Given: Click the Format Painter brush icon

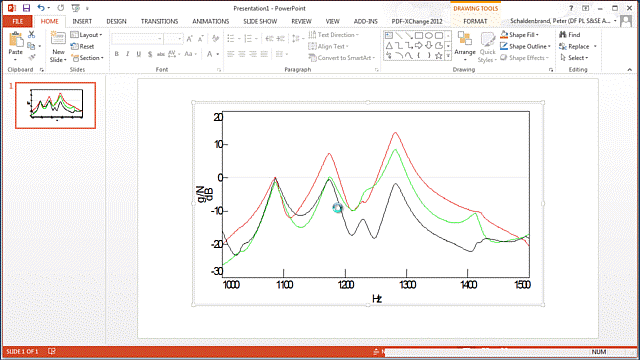Looking at the screenshot, I should pyautogui.click(x=31, y=57).
